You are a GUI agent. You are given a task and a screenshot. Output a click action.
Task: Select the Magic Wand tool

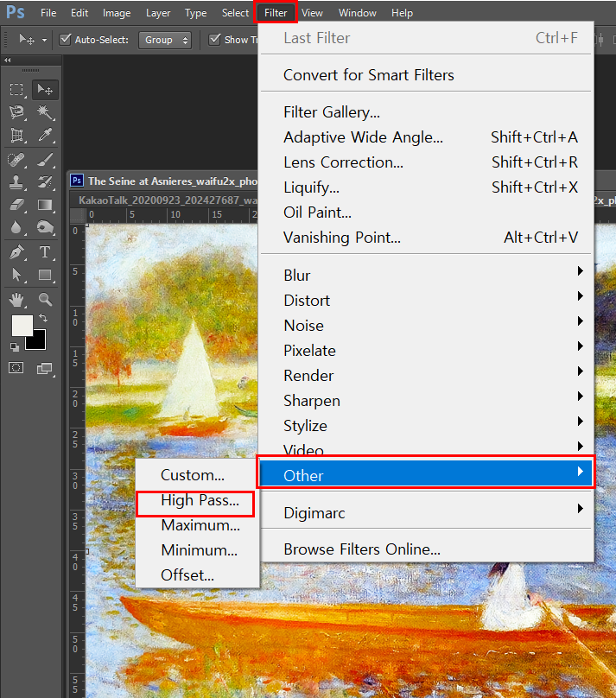pyautogui.click(x=45, y=111)
